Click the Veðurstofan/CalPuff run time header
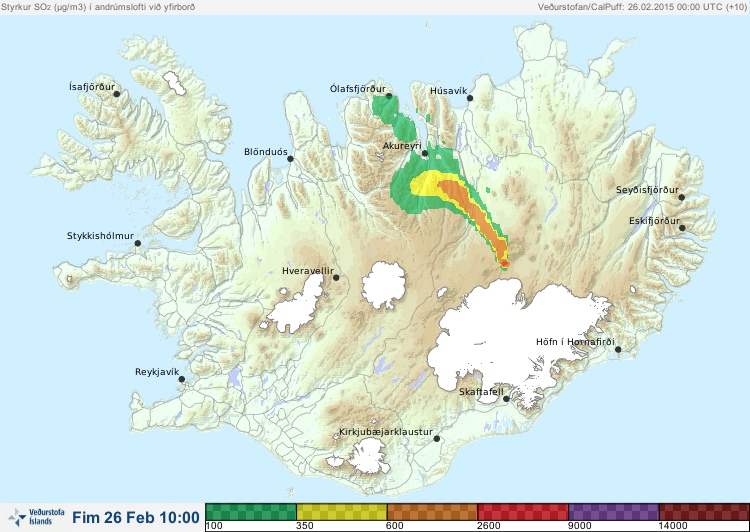Image resolution: width=750 pixels, height=532 pixels. [642, 7]
